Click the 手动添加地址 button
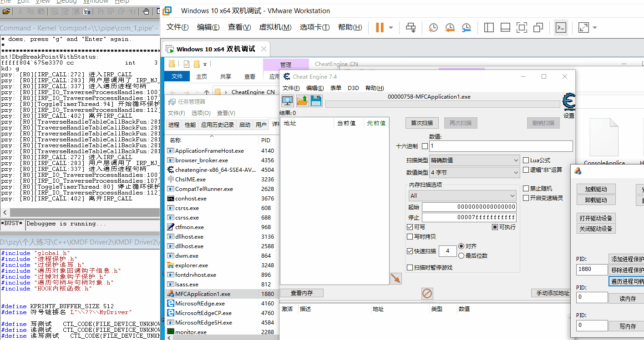Image resolution: width=644 pixels, height=340 pixels. point(551,293)
